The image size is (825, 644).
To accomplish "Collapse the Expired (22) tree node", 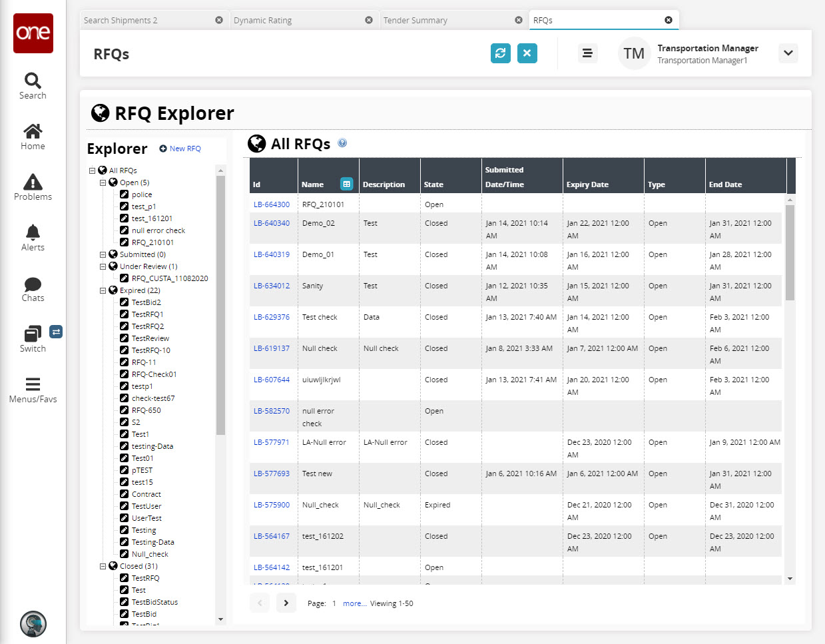I will click(x=103, y=290).
